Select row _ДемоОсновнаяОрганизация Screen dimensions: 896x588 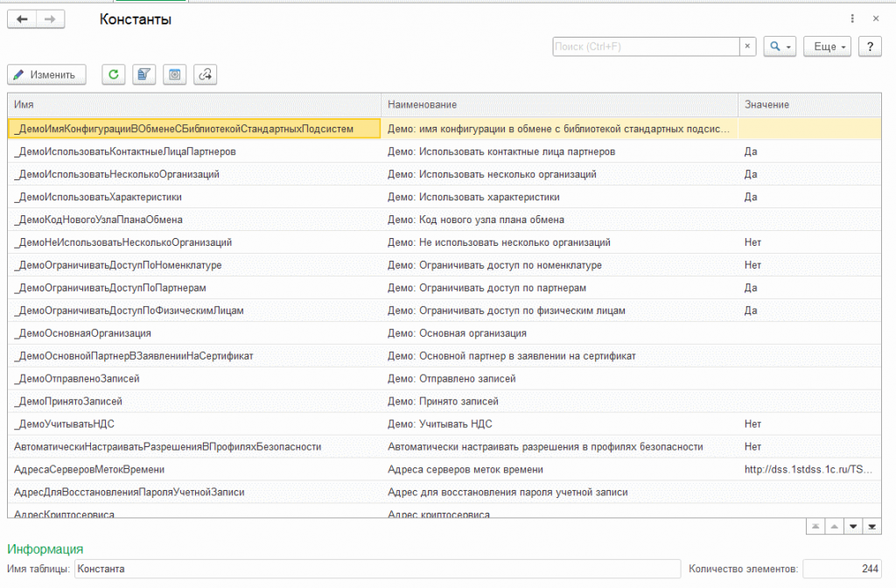point(444,333)
